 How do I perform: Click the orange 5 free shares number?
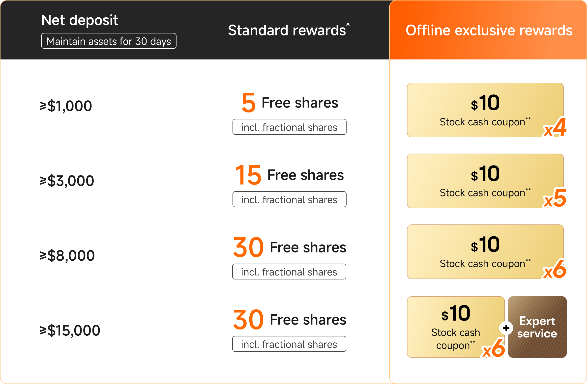point(248,103)
